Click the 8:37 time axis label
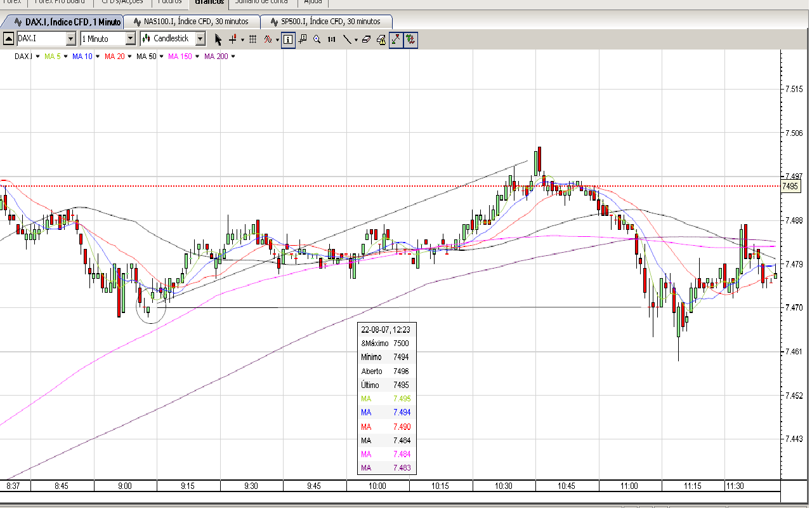The height and width of the screenshot is (508, 812). coord(13,486)
